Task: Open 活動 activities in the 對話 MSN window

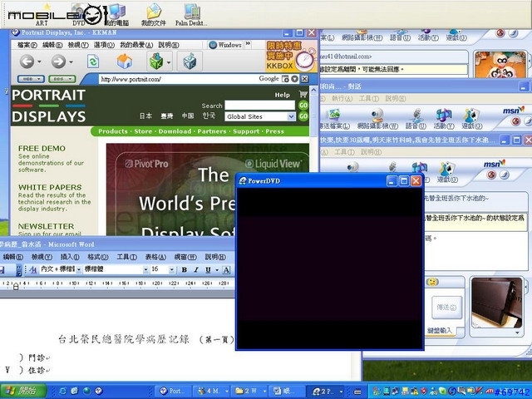Action: point(443,120)
